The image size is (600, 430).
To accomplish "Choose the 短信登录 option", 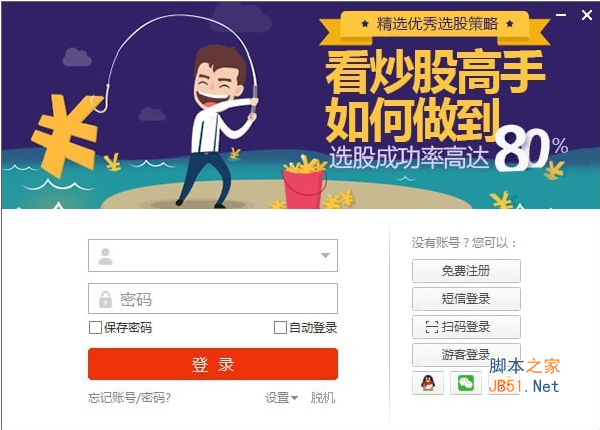I will [x=466, y=299].
